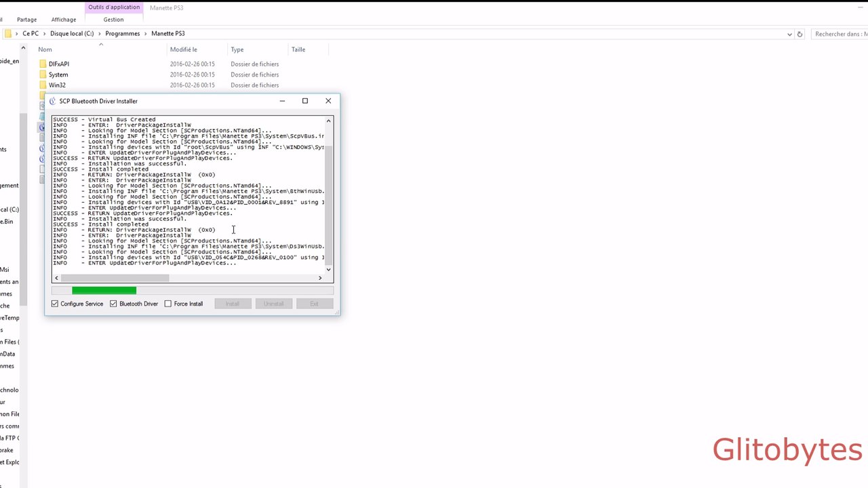Click the Install button
Image resolution: width=868 pixels, height=488 pixels.
232,304
